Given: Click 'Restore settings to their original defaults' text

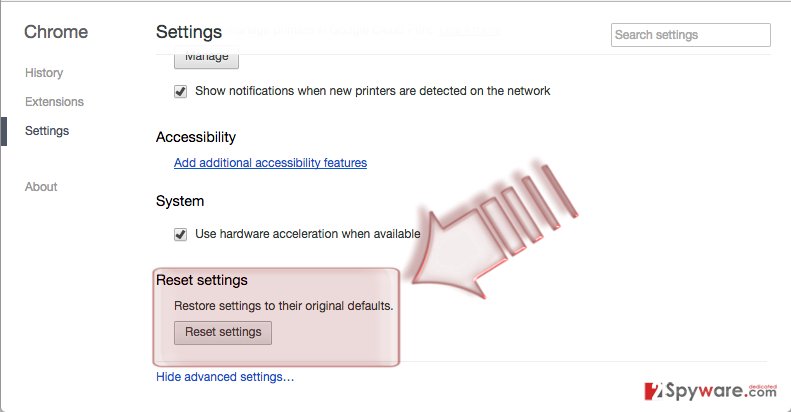Looking at the screenshot, I should [x=284, y=306].
